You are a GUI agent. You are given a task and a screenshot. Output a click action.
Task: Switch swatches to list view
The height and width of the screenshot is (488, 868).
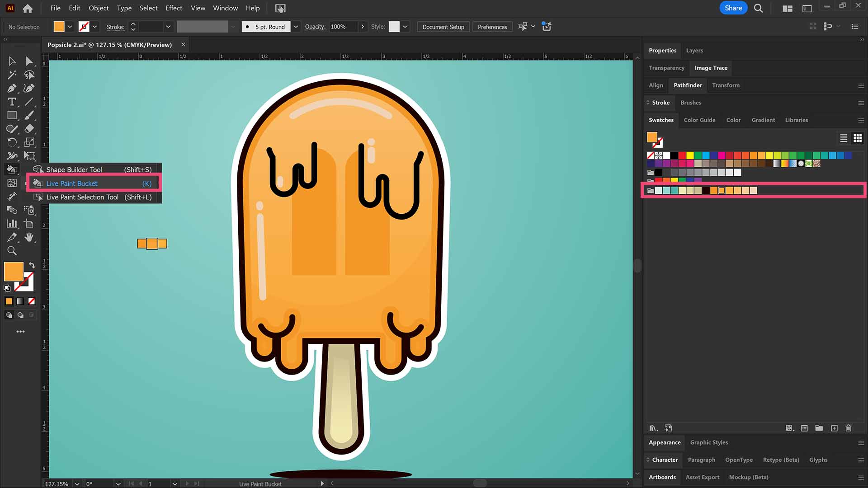click(x=844, y=138)
